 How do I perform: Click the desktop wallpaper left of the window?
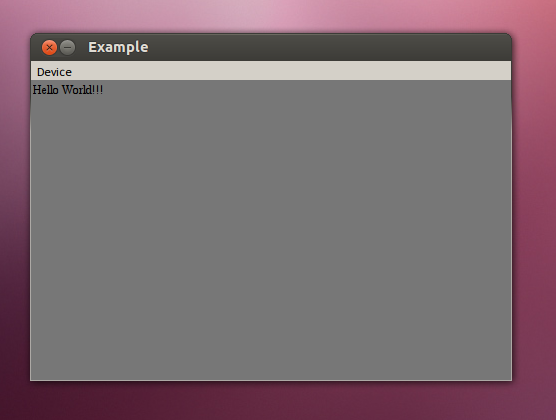coord(14,213)
